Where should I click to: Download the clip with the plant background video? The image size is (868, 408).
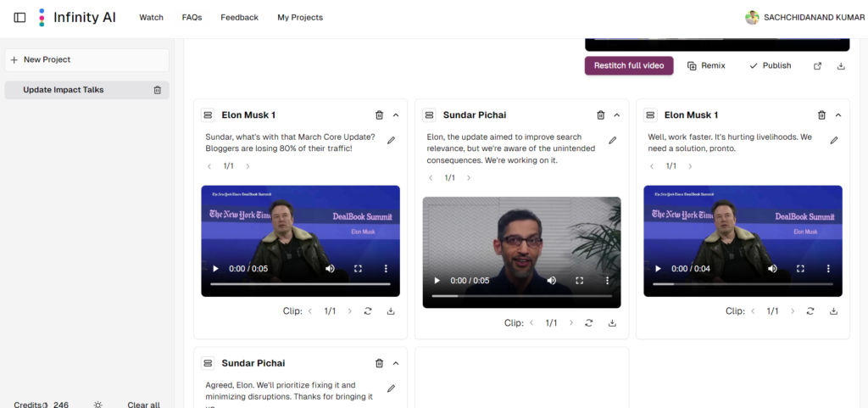coord(612,323)
